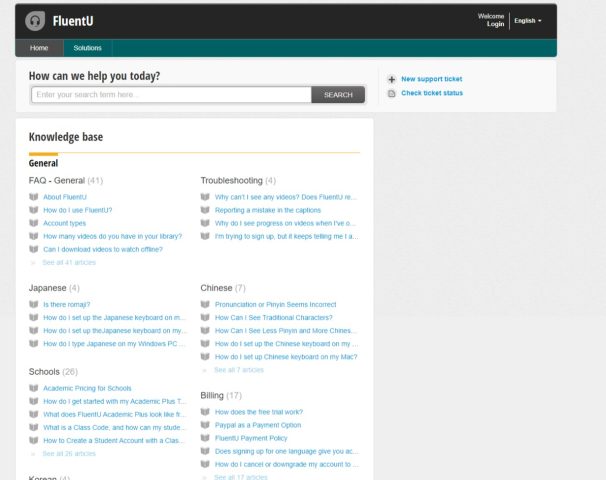Focus the search term input field
The width and height of the screenshot is (606, 480).
tap(172, 95)
